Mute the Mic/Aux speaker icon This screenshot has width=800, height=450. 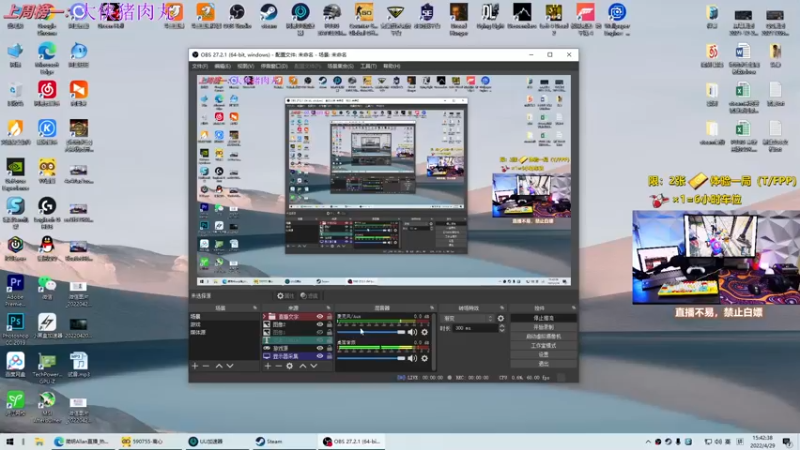pos(412,332)
